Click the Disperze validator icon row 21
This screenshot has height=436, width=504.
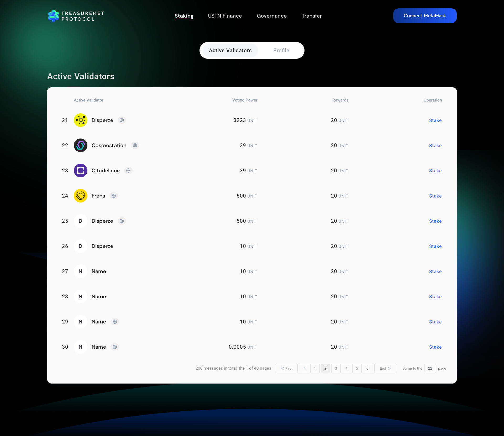[x=81, y=120]
